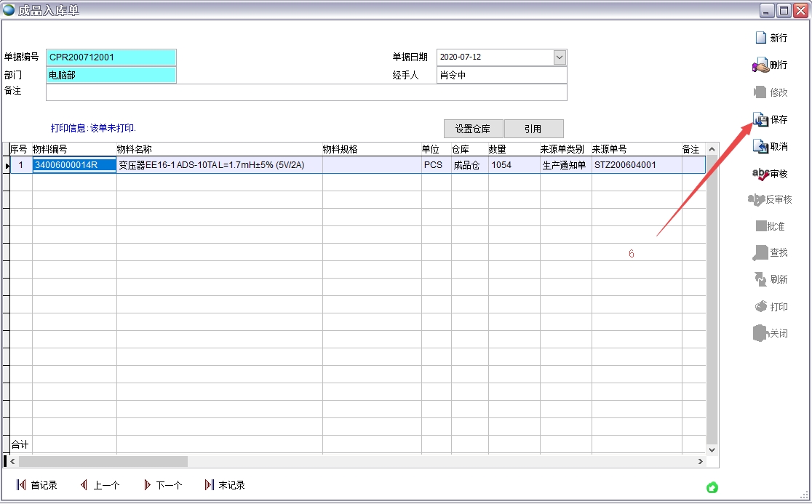Image resolution: width=812 pixels, height=504 pixels.
Task: Go to next record with 下一个
Action: (148, 485)
